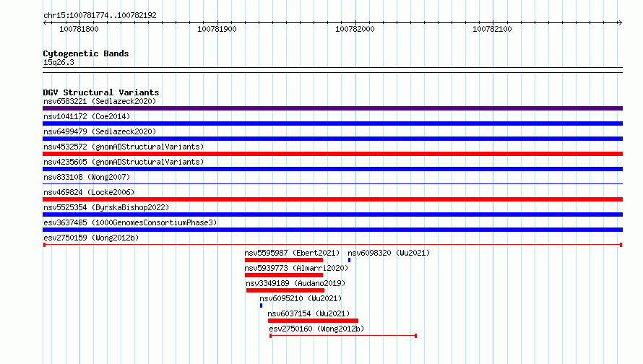Image resolution: width=643 pixels, height=364 pixels.
Task: Click the red bar under nsv3349189
Action: click(x=285, y=290)
